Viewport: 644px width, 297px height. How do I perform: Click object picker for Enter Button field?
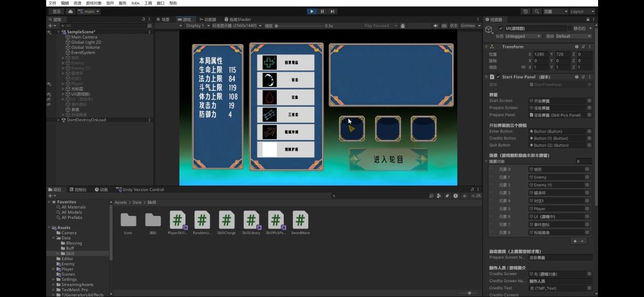[589, 131]
